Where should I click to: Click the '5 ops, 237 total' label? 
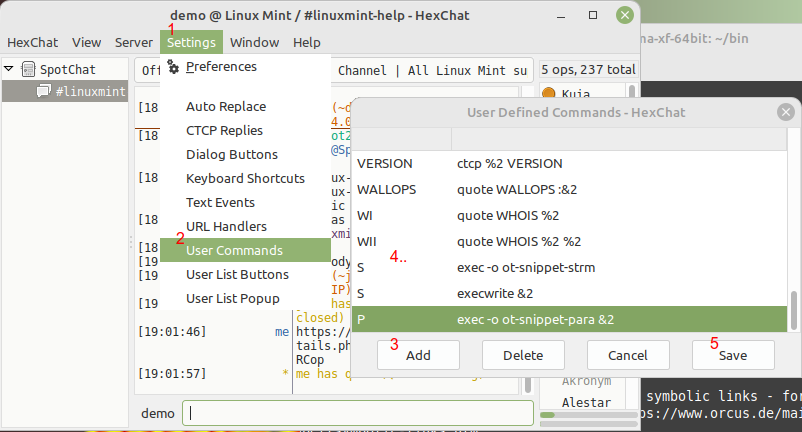coord(588,70)
